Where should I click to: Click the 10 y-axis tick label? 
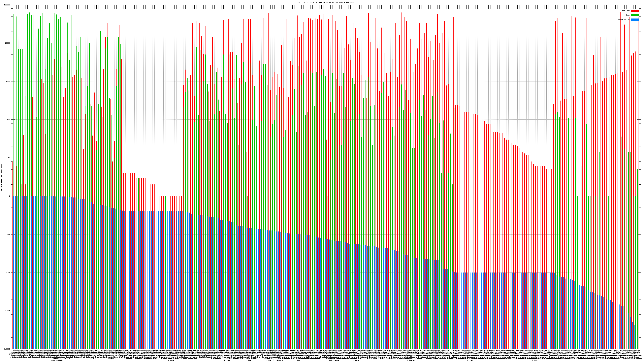tap(9, 158)
